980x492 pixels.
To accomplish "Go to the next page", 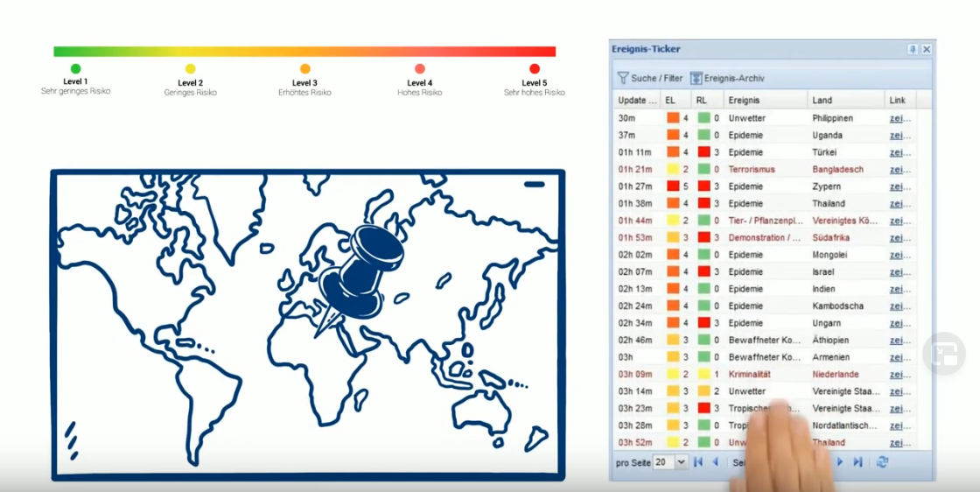I will tap(841, 462).
